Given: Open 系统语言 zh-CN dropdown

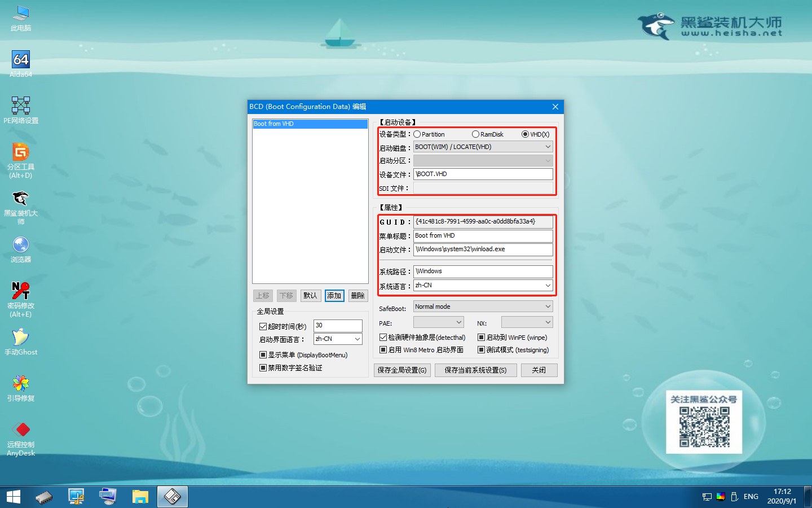Looking at the screenshot, I should [x=483, y=286].
